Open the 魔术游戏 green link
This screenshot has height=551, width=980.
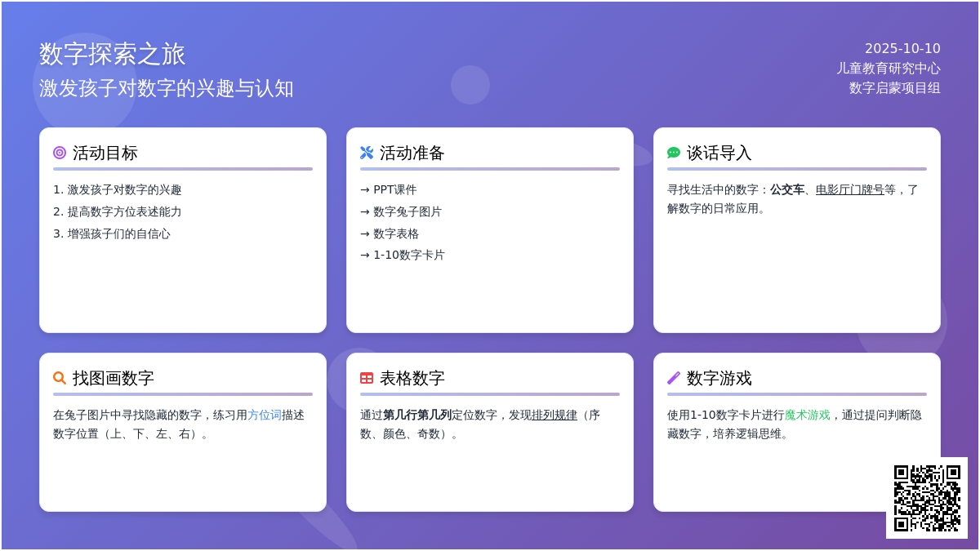tap(807, 415)
